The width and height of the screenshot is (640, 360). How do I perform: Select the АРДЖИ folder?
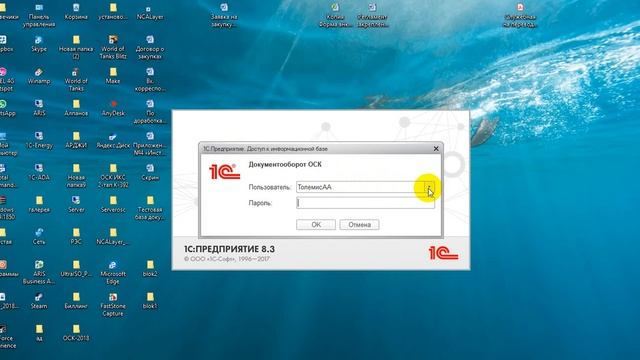point(76,141)
